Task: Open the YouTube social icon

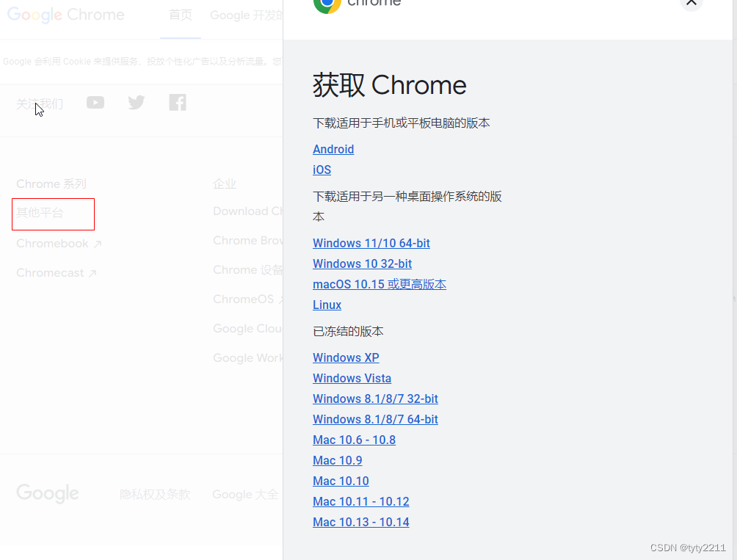Action: (95, 103)
